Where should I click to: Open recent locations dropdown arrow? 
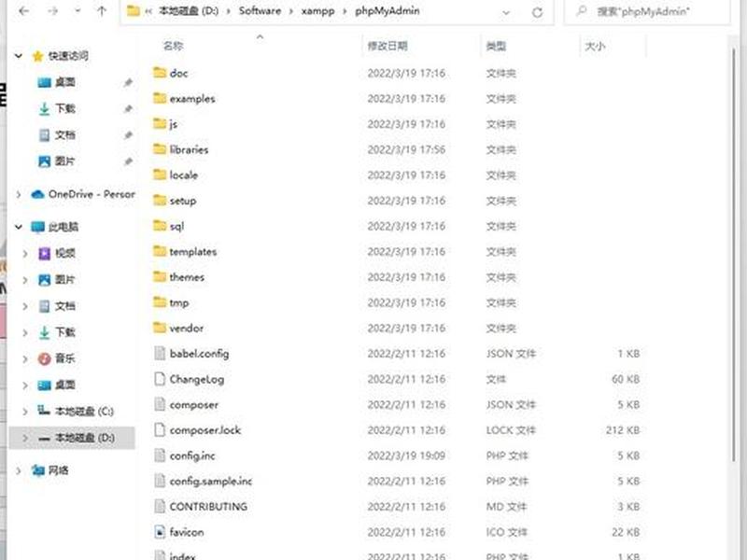[78, 11]
